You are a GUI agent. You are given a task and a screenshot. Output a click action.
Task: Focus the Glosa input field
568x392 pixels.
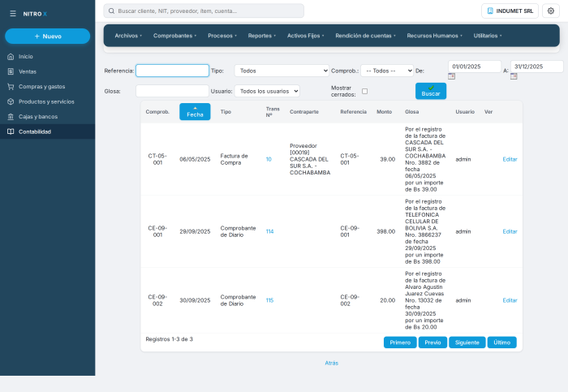coord(172,91)
